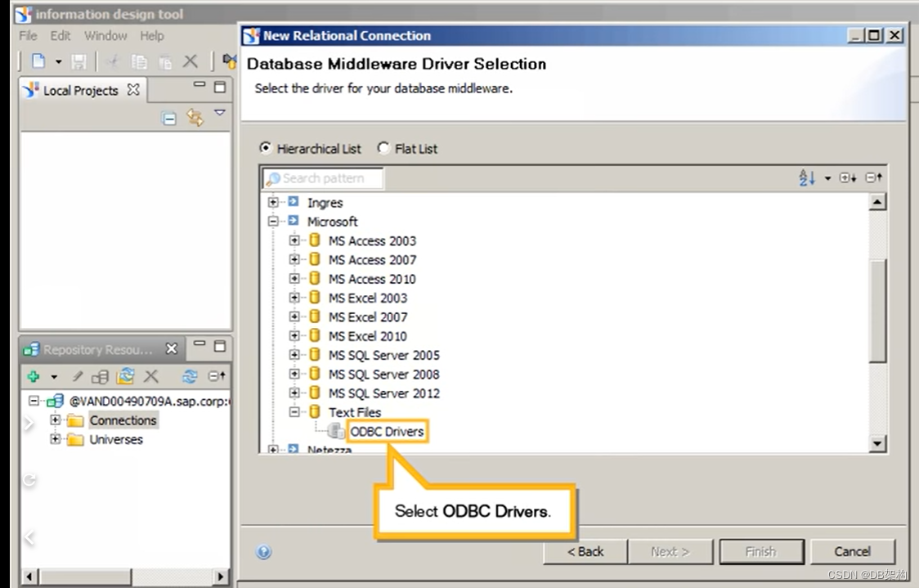Expand the Connections folder
The width and height of the screenshot is (919, 588).
[55, 420]
